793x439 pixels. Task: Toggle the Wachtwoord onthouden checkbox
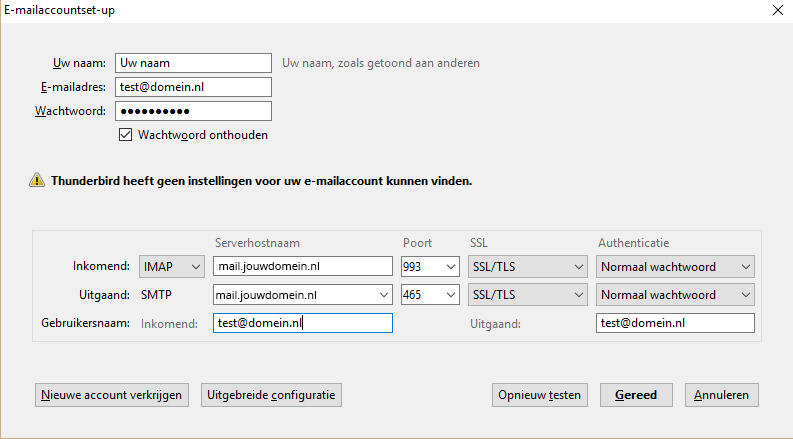coord(126,135)
